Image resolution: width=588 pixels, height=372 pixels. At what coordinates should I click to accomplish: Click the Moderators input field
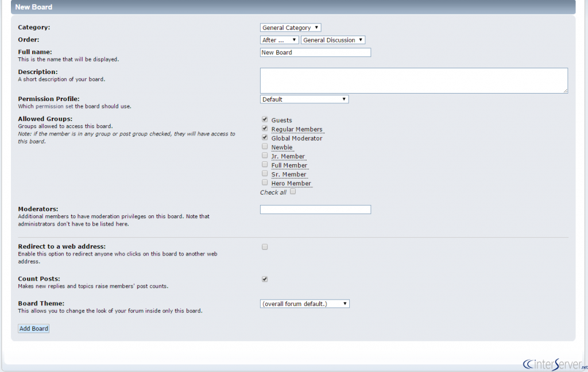(315, 210)
